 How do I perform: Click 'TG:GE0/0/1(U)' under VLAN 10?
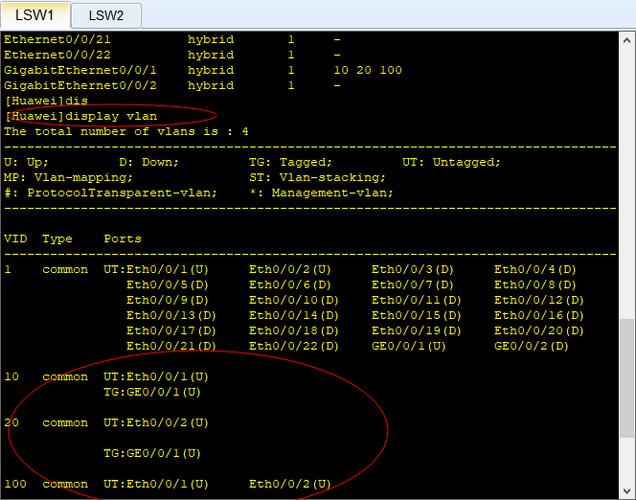[x=152, y=392]
